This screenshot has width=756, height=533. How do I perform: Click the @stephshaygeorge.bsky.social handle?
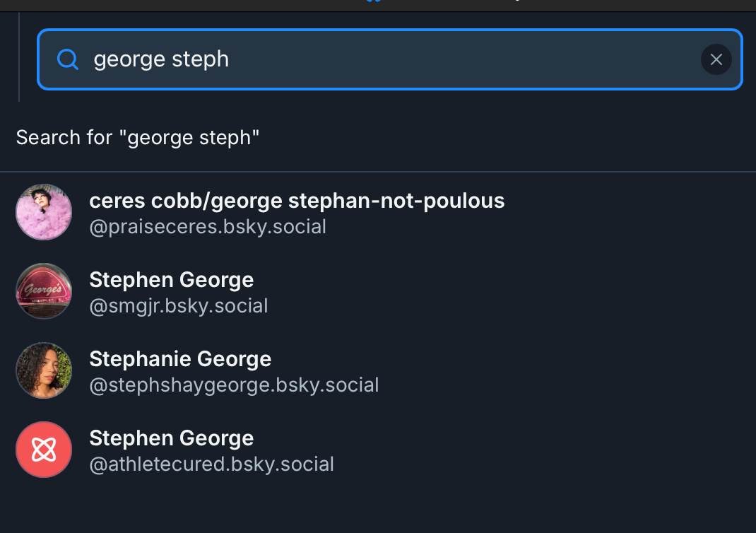[x=234, y=385]
